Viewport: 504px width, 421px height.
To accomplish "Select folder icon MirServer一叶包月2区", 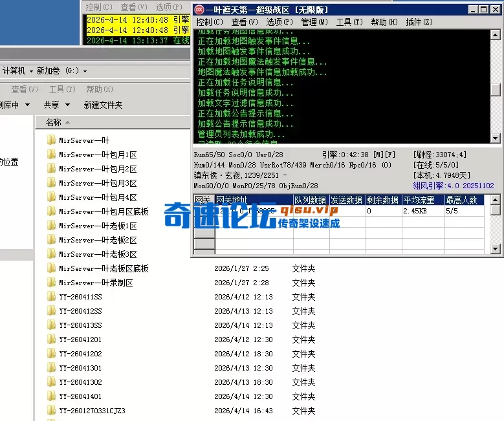I will click(51, 168).
